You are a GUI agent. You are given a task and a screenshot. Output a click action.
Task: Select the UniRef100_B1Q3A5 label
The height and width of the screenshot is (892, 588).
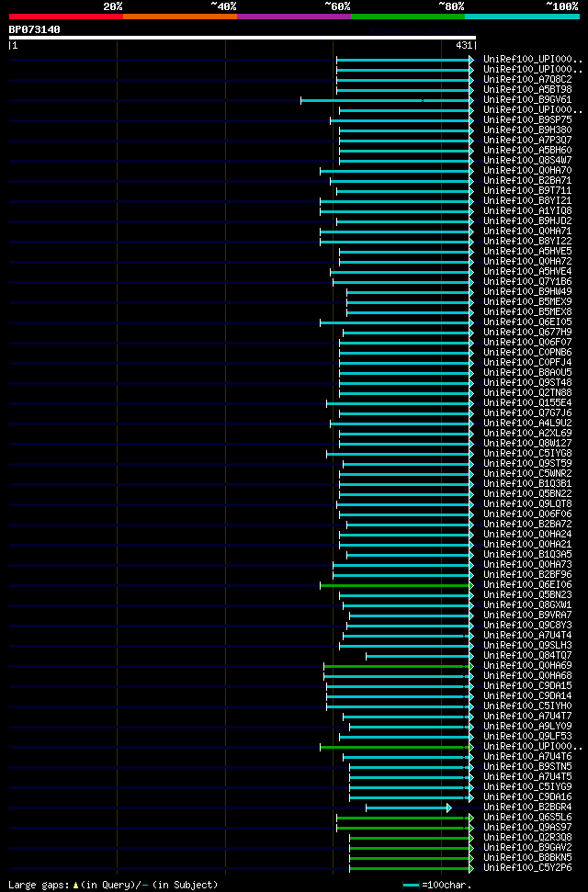coord(527,555)
